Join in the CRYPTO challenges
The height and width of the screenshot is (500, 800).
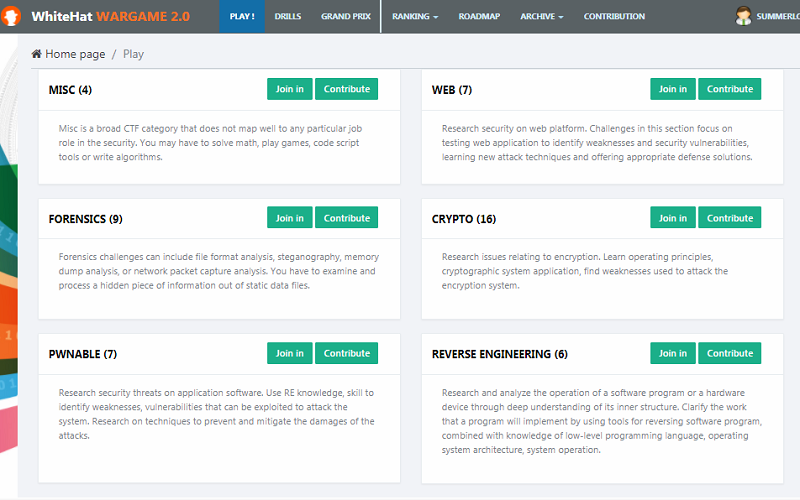pyautogui.click(x=672, y=218)
